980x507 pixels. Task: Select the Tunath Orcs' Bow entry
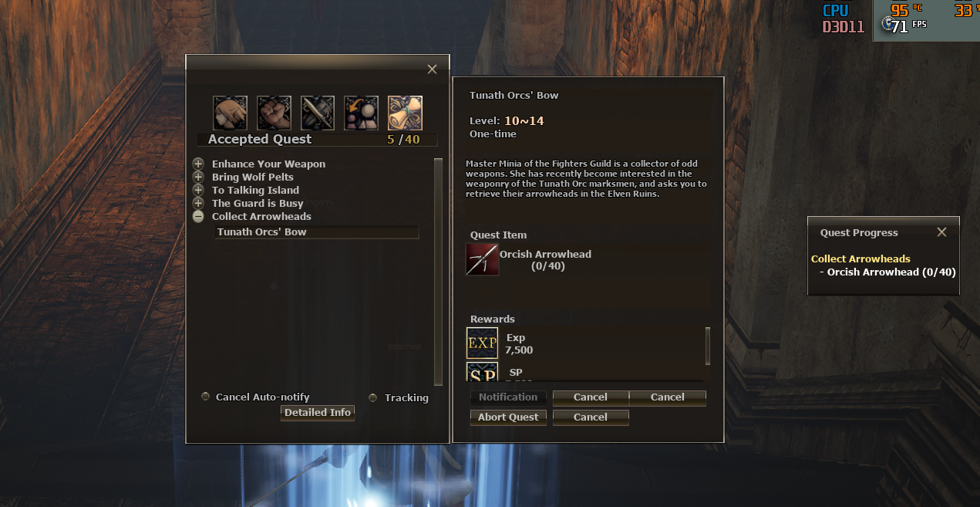pyautogui.click(x=317, y=232)
